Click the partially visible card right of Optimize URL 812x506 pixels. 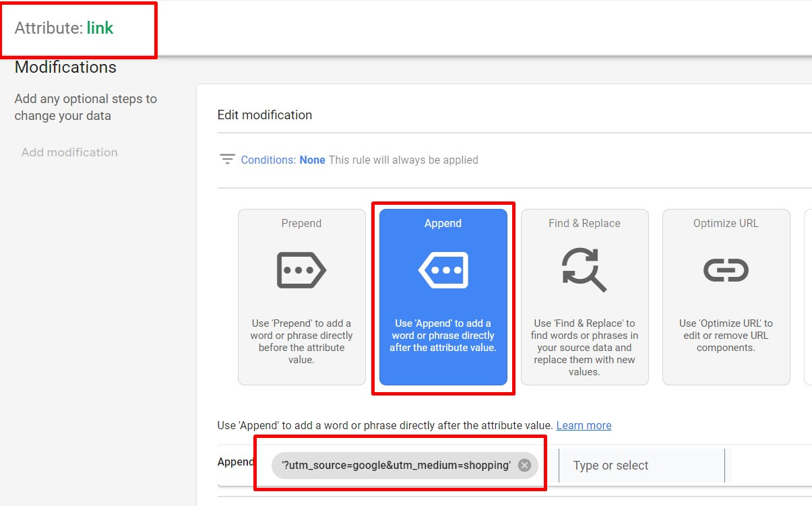pos(808,296)
